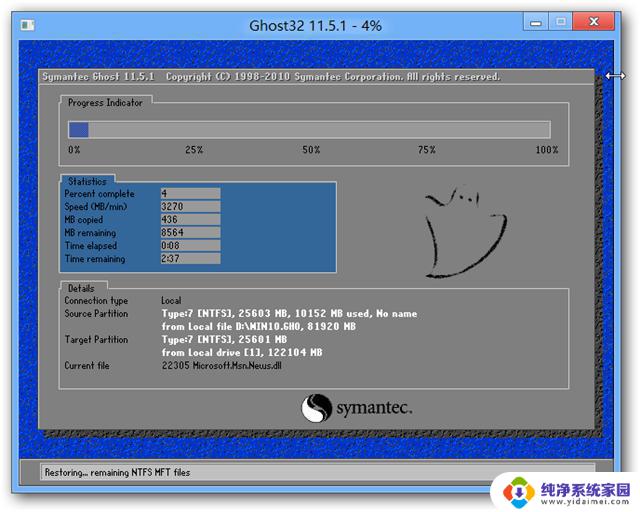
Task: Minimize the Ghost32 window
Action: [536, 22]
